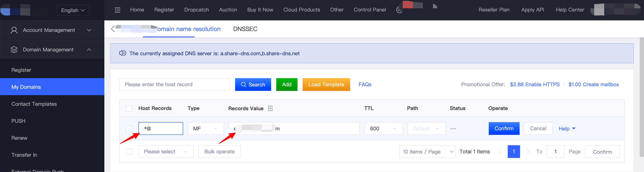Screen dimensions: 644x172
Task: Click the Bulk operate button
Action: (219, 152)
